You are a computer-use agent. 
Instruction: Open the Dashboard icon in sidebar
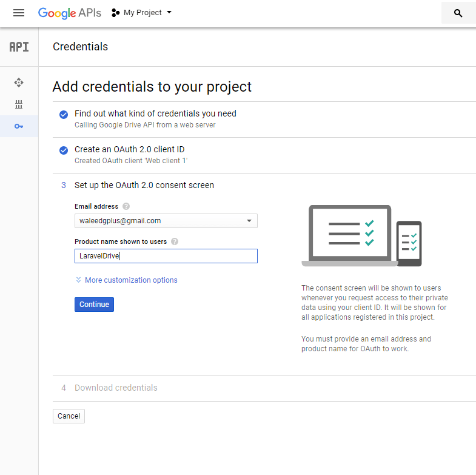[19, 83]
